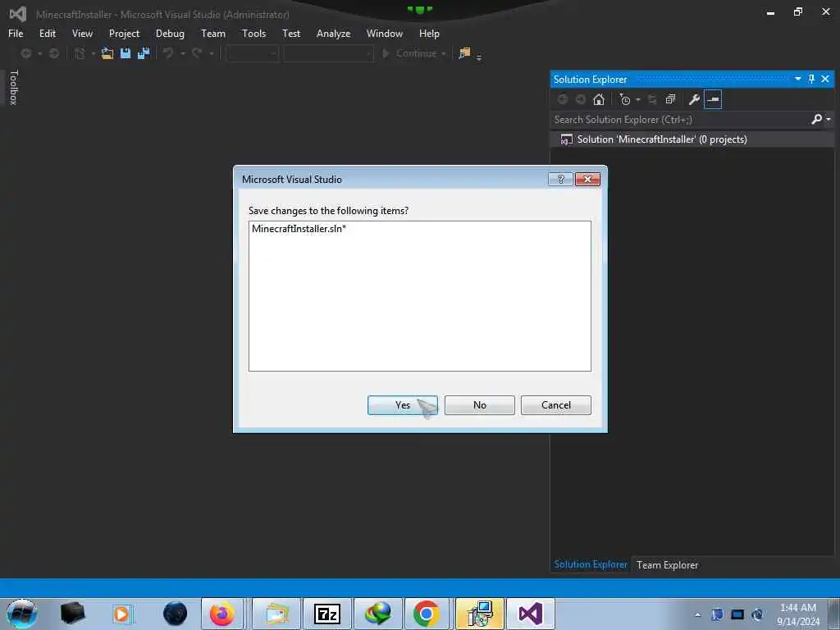Open the Edit menu
Viewport: 840px width, 630px height.
pyautogui.click(x=47, y=33)
